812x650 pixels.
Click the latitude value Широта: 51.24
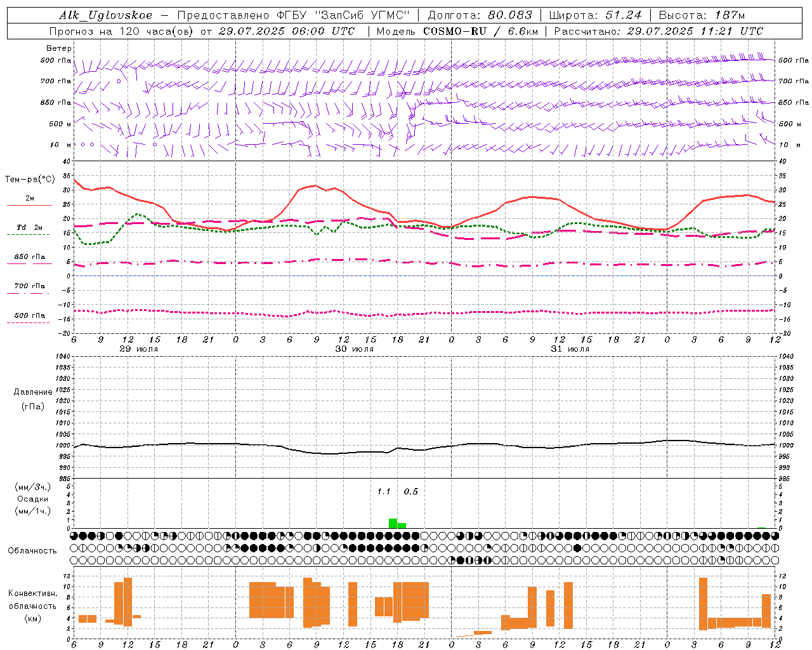[596, 15]
